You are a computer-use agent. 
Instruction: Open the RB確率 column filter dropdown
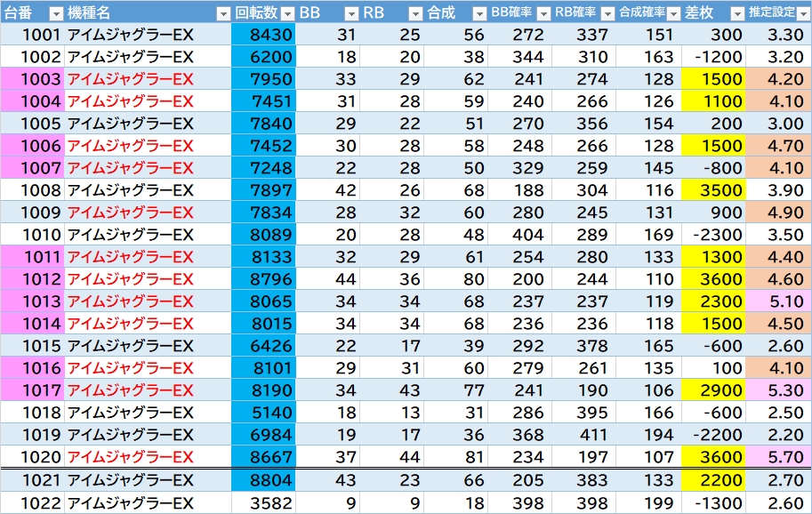coord(608,13)
